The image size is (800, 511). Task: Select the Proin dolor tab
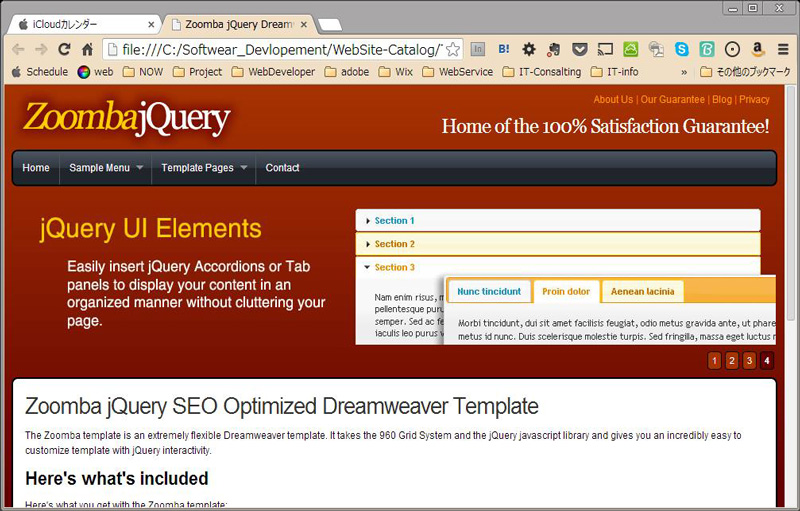tap(566, 292)
